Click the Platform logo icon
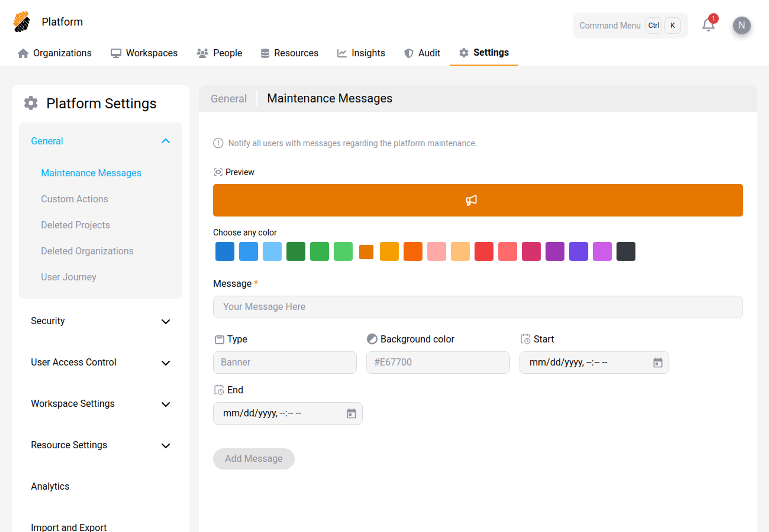 [x=22, y=22]
